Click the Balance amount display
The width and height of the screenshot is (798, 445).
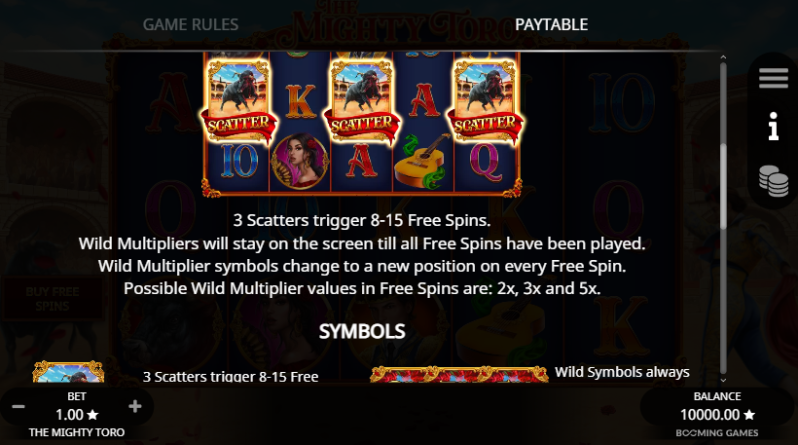717,414
